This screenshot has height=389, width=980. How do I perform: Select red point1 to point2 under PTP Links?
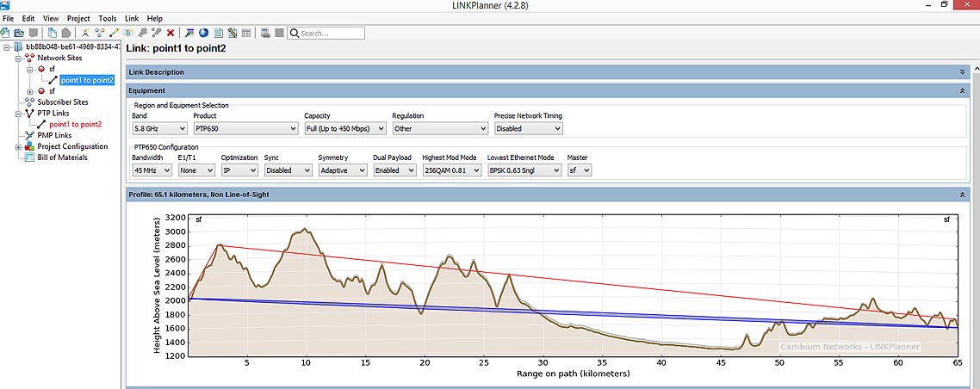click(75, 124)
